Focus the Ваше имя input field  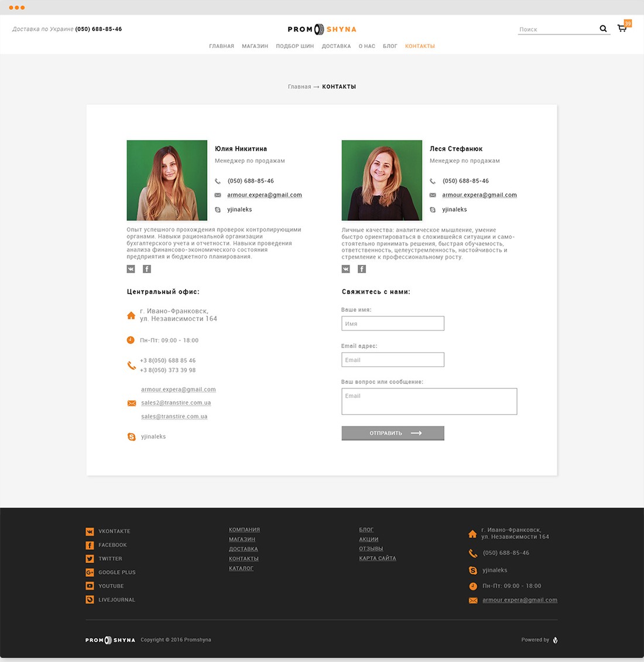(x=393, y=323)
